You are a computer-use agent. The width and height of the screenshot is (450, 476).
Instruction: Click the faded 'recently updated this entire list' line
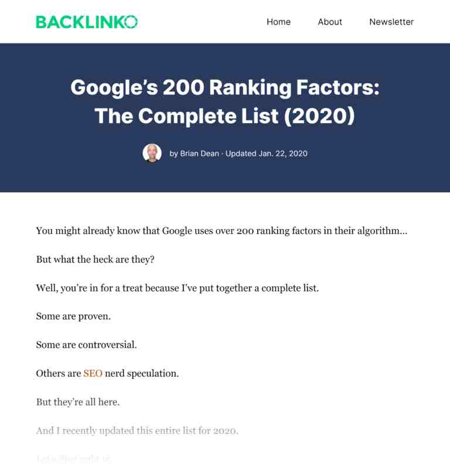137,431
